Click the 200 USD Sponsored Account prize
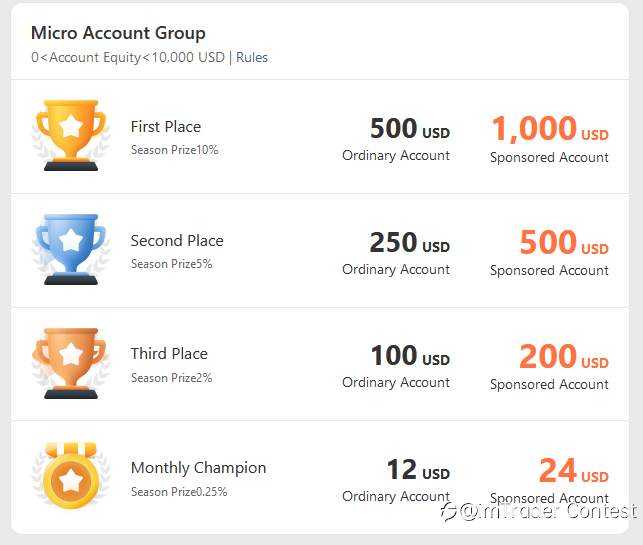643x545 pixels. click(x=550, y=367)
